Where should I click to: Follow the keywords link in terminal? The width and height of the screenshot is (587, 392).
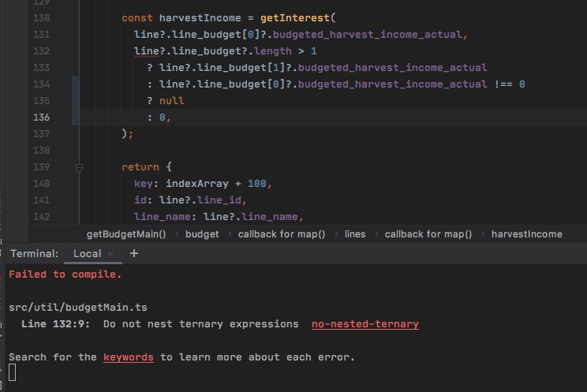(x=129, y=357)
